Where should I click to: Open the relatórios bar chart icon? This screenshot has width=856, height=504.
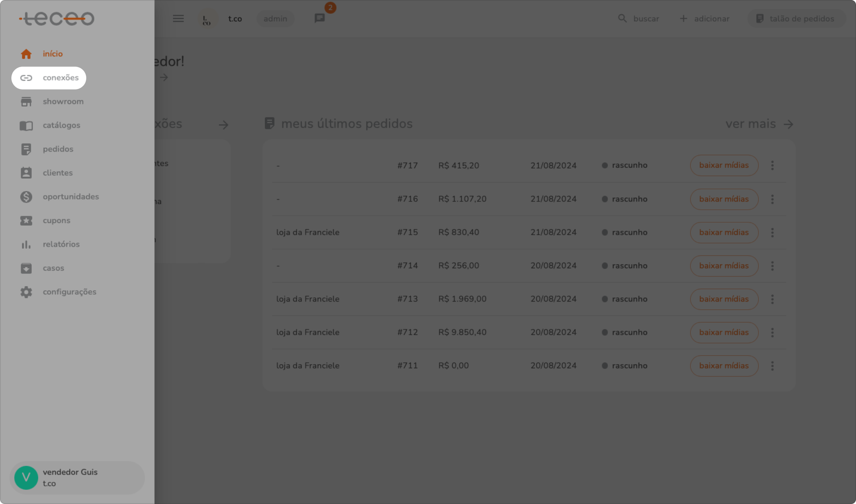(x=26, y=244)
